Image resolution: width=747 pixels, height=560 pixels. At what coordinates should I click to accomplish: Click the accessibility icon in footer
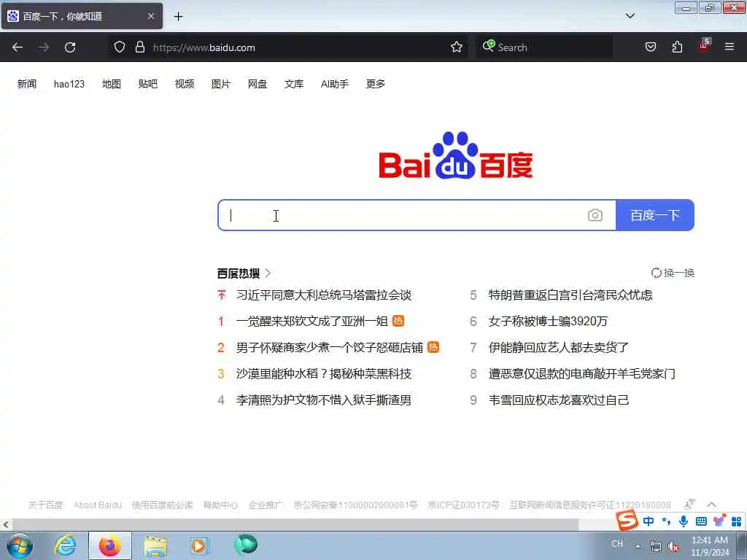689,505
